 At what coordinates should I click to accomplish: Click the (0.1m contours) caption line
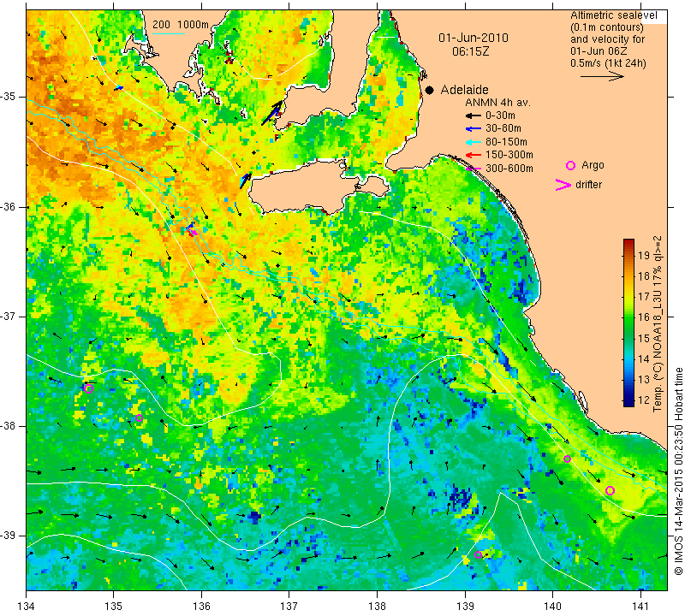[607, 27]
